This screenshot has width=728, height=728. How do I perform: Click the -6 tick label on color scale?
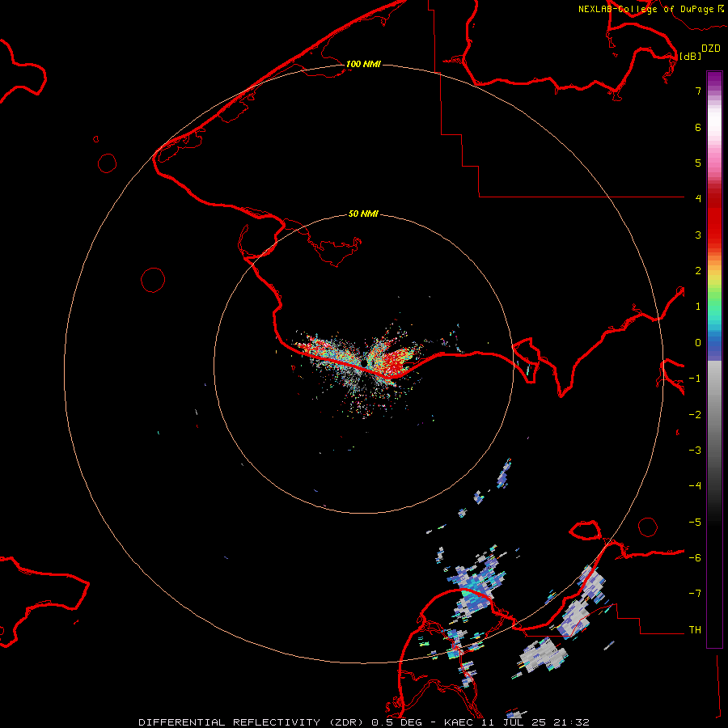(695, 557)
